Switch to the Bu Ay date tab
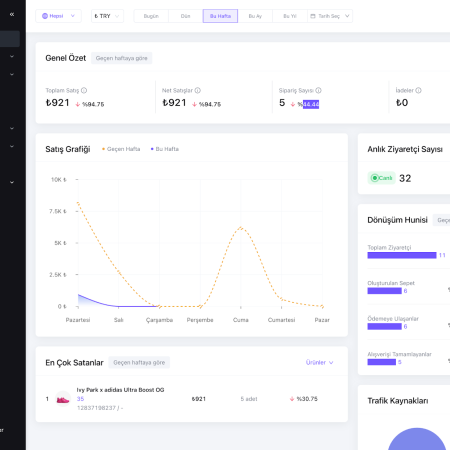Screen dimensions: 450x450 click(x=255, y=16)
